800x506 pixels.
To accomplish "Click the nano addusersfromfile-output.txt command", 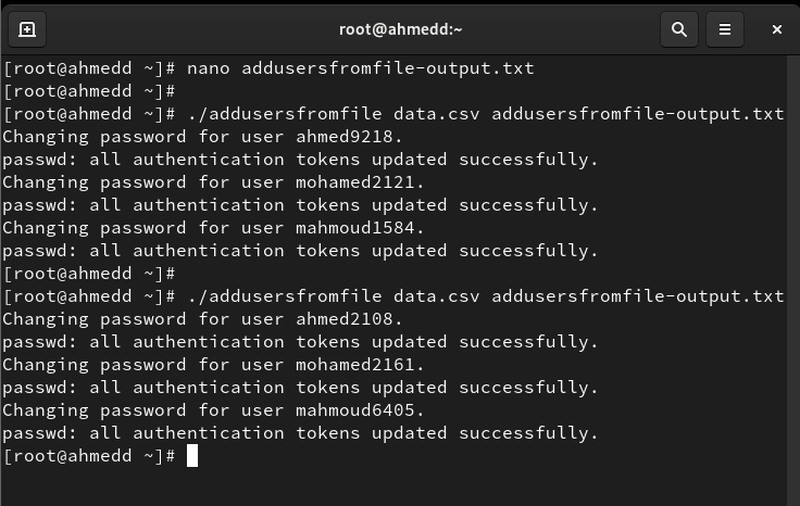I will click(x=360, y=68).
